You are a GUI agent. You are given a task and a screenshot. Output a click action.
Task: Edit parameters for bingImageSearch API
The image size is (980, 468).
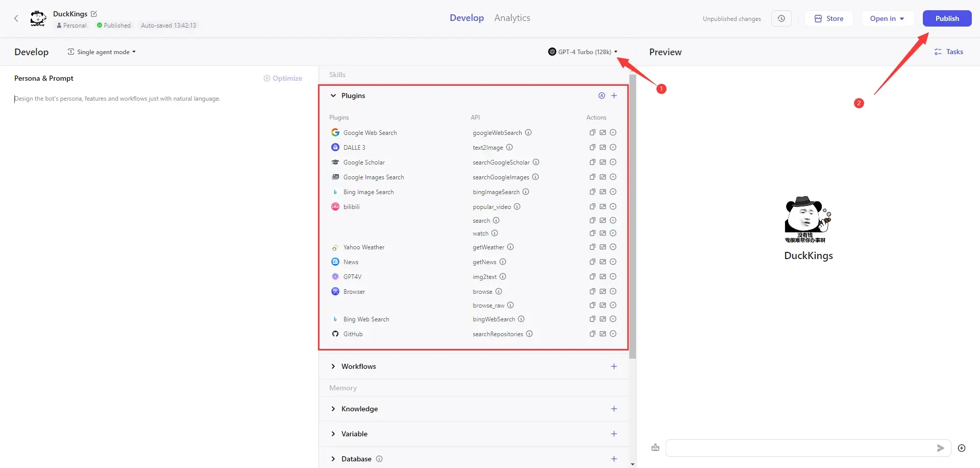tap(603, 192)
